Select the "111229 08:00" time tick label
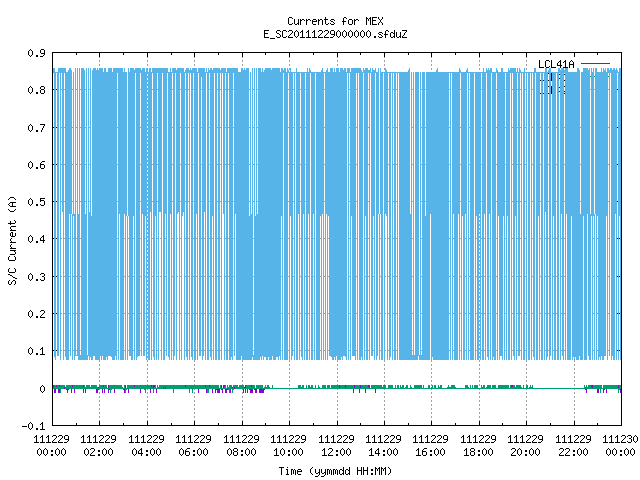 [x=242, y=446]
